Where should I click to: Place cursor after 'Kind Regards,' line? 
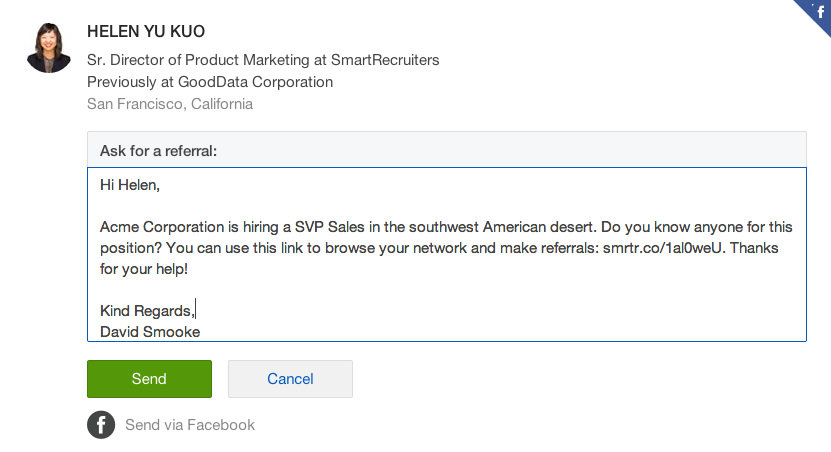point(196,311)
